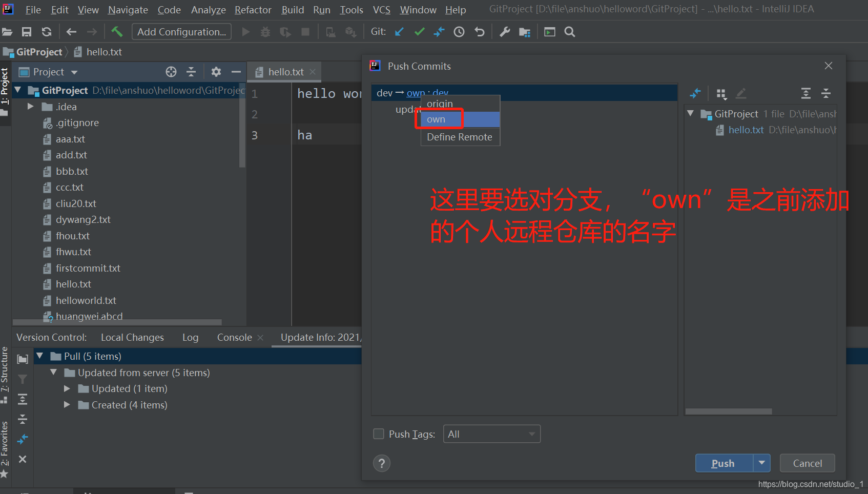868x494 pixels.
Task: Select own remote in dropdown list
Action: point(460,119)
